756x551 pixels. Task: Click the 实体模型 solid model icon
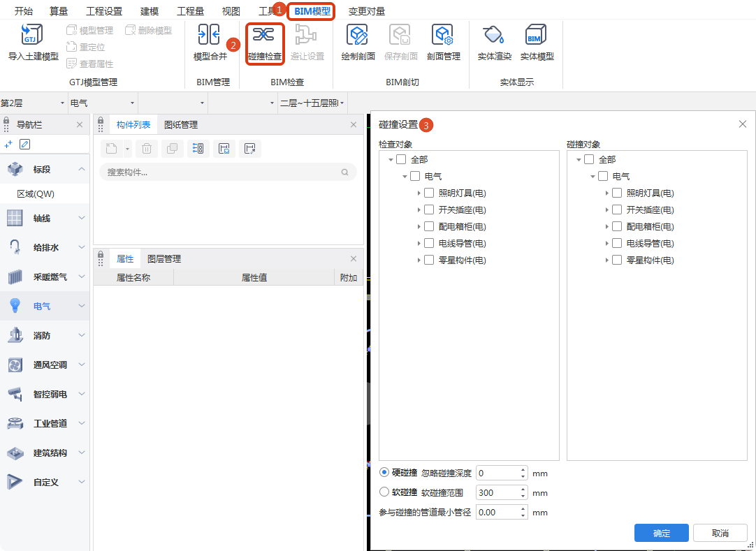coord(536,43)
